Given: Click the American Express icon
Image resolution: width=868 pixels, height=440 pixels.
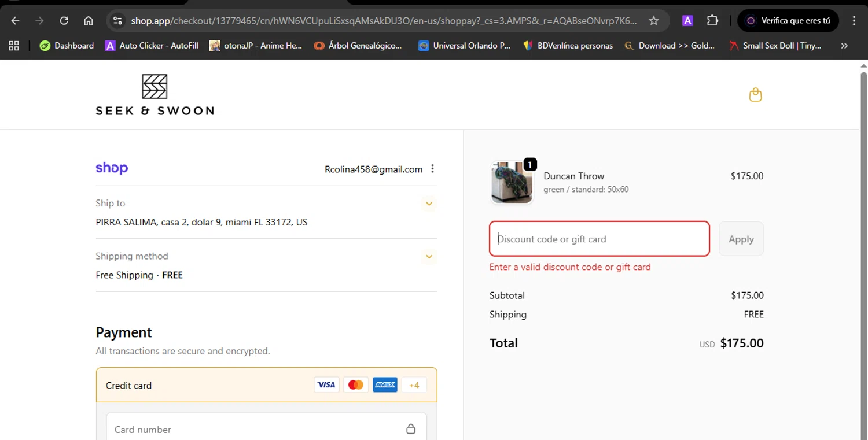Looking at the screenshot, I should 385,385.
